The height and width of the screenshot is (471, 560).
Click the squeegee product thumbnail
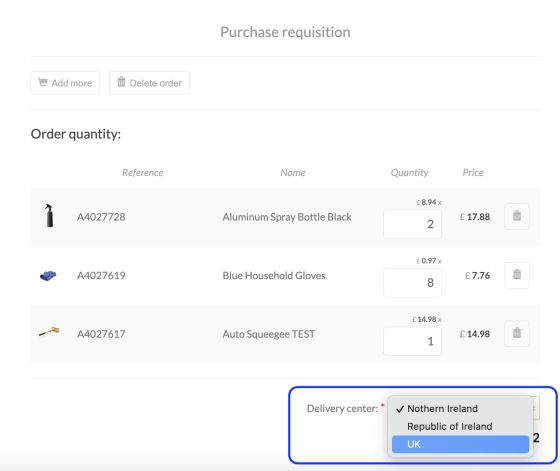(49, 332)
